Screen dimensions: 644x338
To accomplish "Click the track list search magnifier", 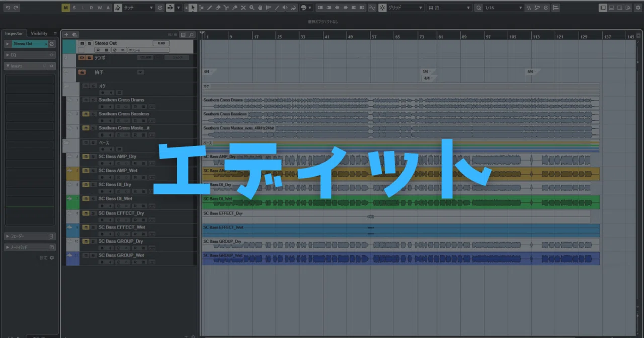I will [x=192, y=35].
